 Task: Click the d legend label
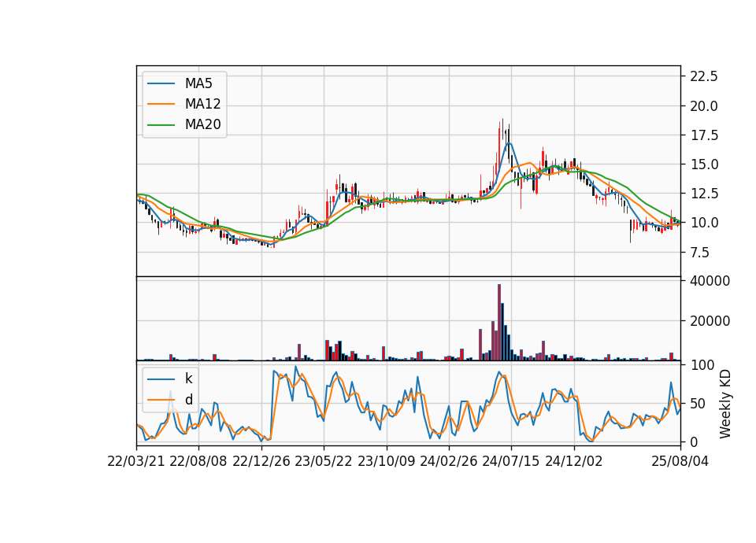188,400
